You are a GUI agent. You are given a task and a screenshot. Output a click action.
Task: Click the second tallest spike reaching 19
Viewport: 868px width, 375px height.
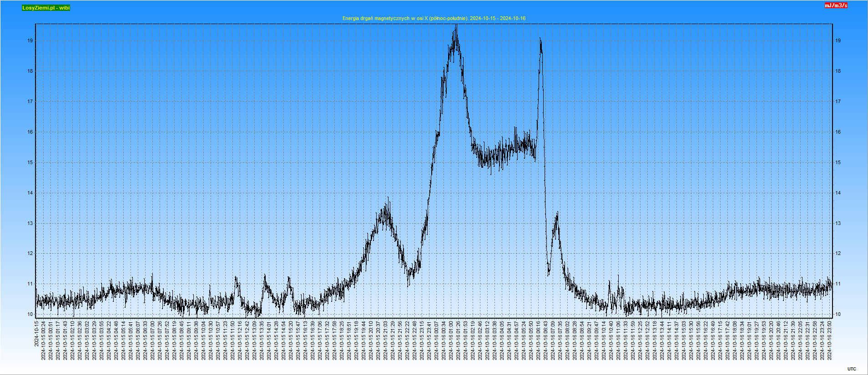(540, 40)
